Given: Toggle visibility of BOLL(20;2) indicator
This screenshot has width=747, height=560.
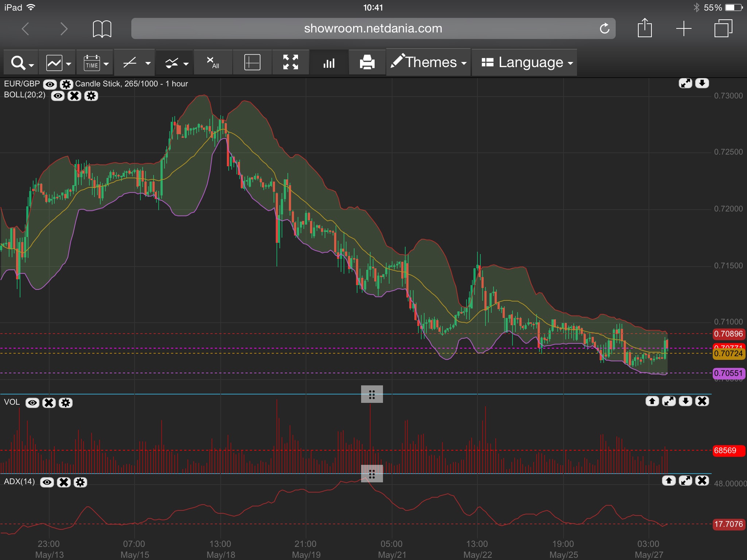Looking at the screenshot, I should click(x=58, y=96).
